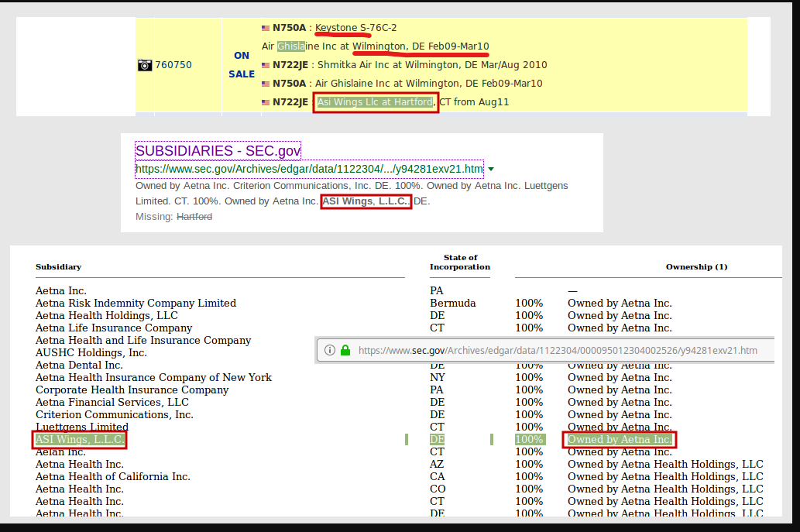Focus the sec.gov address bar URL field

tap(558, 350)
